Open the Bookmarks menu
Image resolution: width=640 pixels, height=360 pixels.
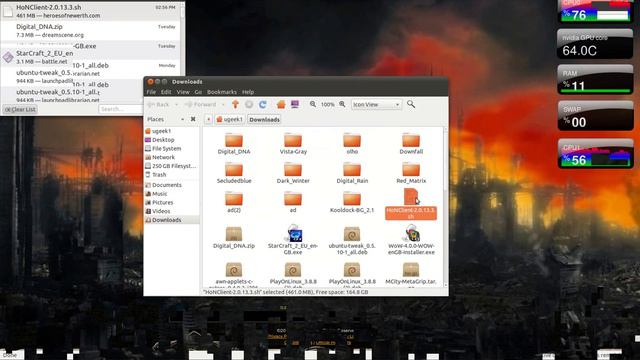click(x=222, y=92)
